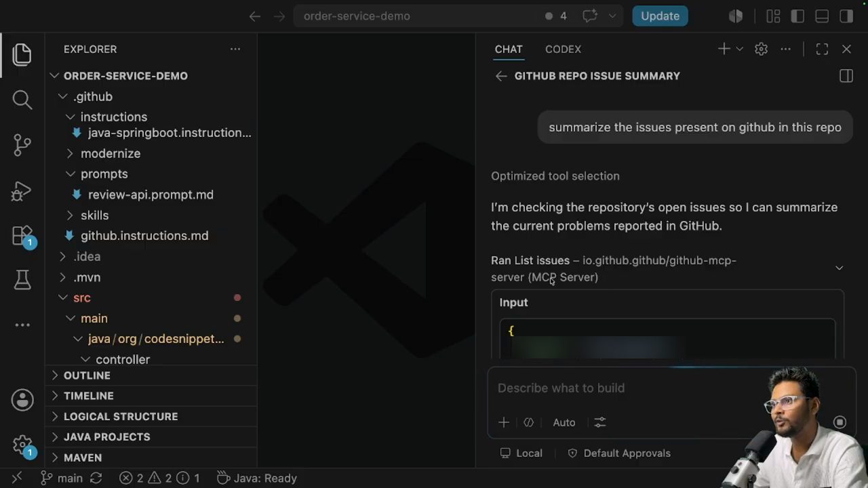Viewport: 868px width, 488px height.
Task: Go forward with the navigation arrow
Action: click(x=279, y=16)
